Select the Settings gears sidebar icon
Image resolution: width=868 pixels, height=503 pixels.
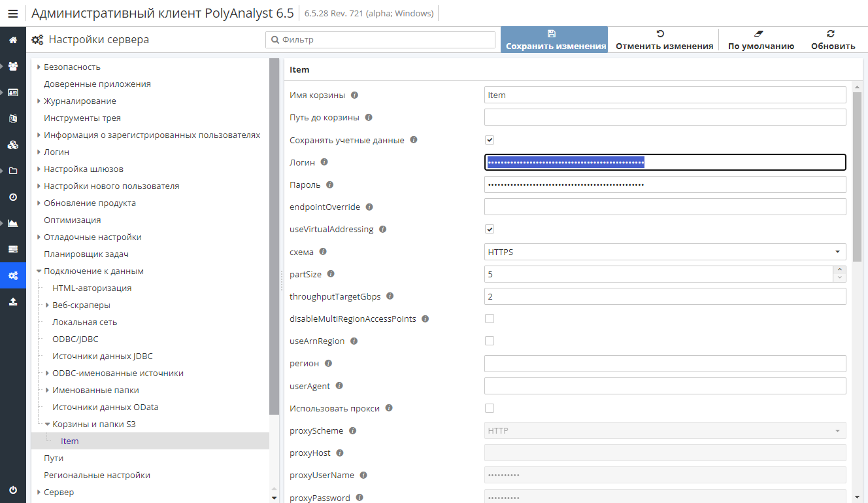[13, 275]
